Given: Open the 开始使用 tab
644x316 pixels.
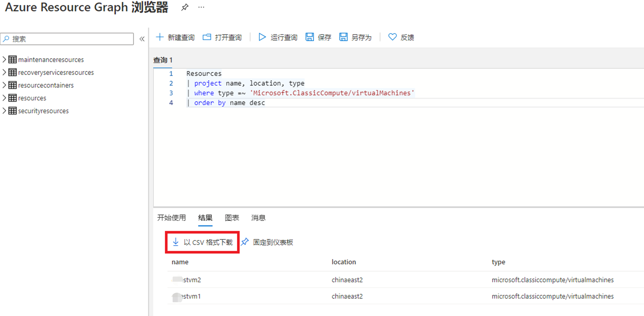Looking at the screenshot, I should (x=171, y=218).
